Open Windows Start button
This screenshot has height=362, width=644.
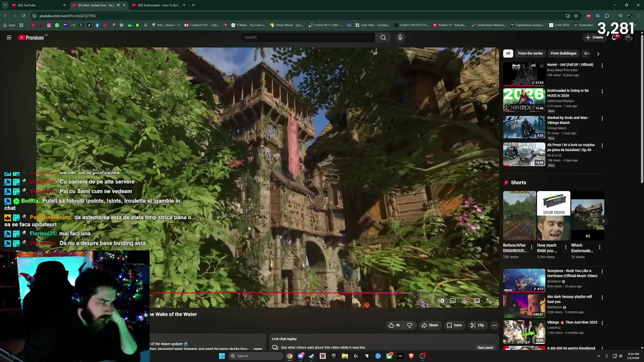pyautogui.click(x=222, y=356)
